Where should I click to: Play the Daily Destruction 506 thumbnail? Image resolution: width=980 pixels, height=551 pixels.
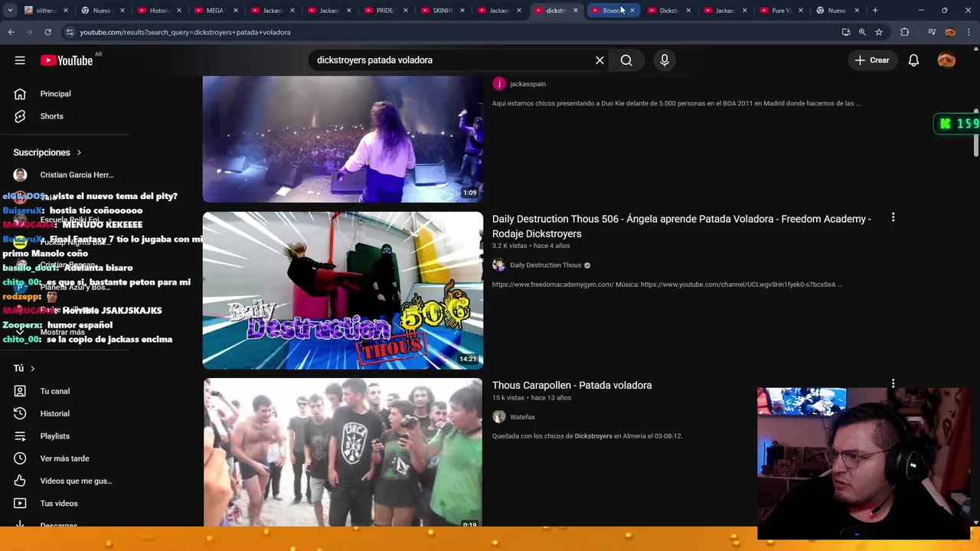click(342, 291)
